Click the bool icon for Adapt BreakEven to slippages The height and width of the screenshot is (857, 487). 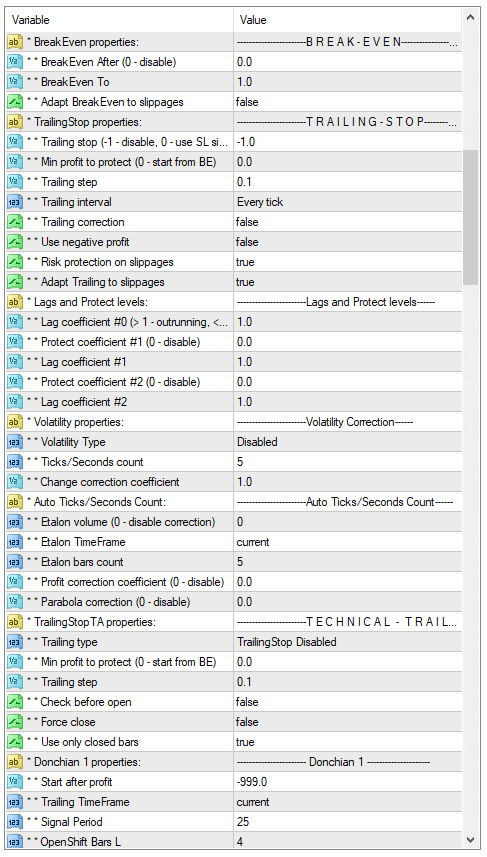pyautogui.click(x=15, y=102)
